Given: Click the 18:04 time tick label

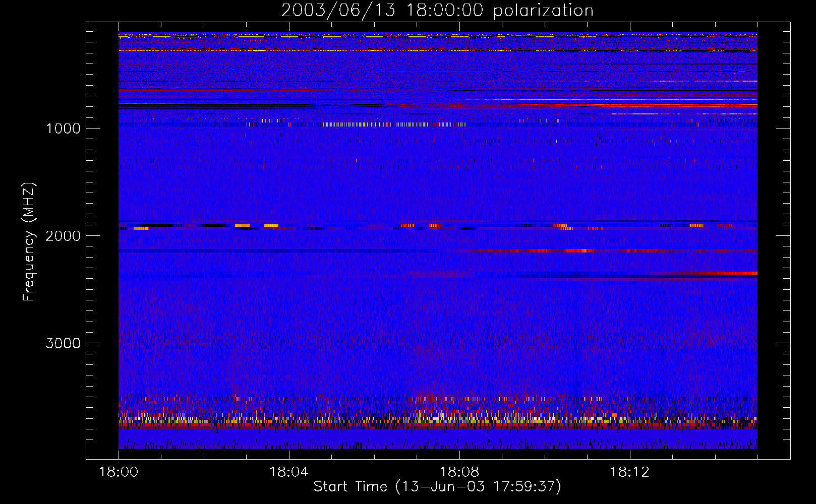Looking at the screenshot, I should 289,472.
